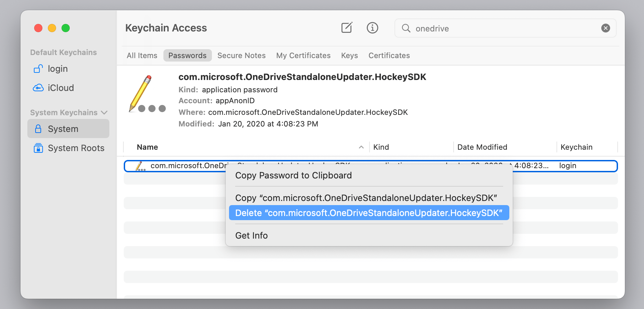Switch to the All Items tab
This screenshot has width=644, height=309.
pyautogui.click(x=142, y=55)
